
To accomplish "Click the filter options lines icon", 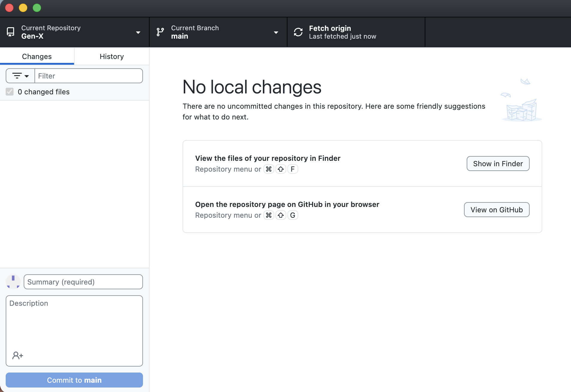I will click(x=17, y=76).
